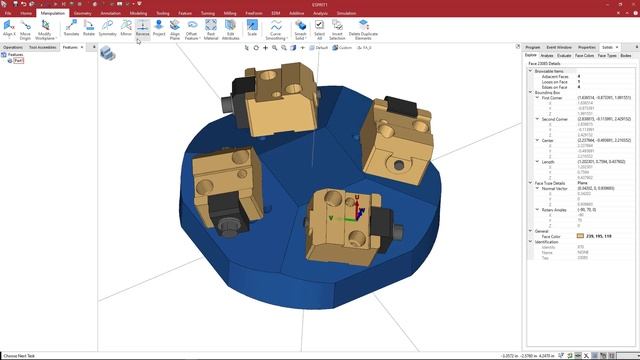Image resolution: width=640 pixels, height=360 pixels.
Task: Collapse the Browsable Items section
Action: tap(531, 71)
